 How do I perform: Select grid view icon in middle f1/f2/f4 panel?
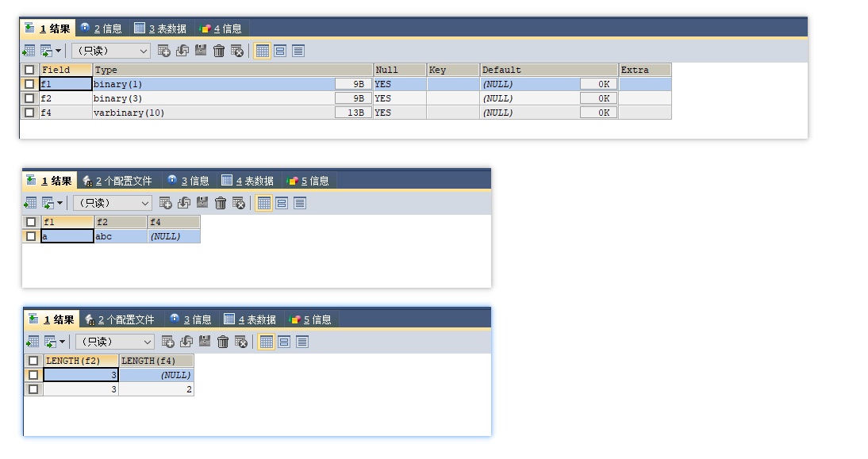pyautogui.click(x=264, y=203)
